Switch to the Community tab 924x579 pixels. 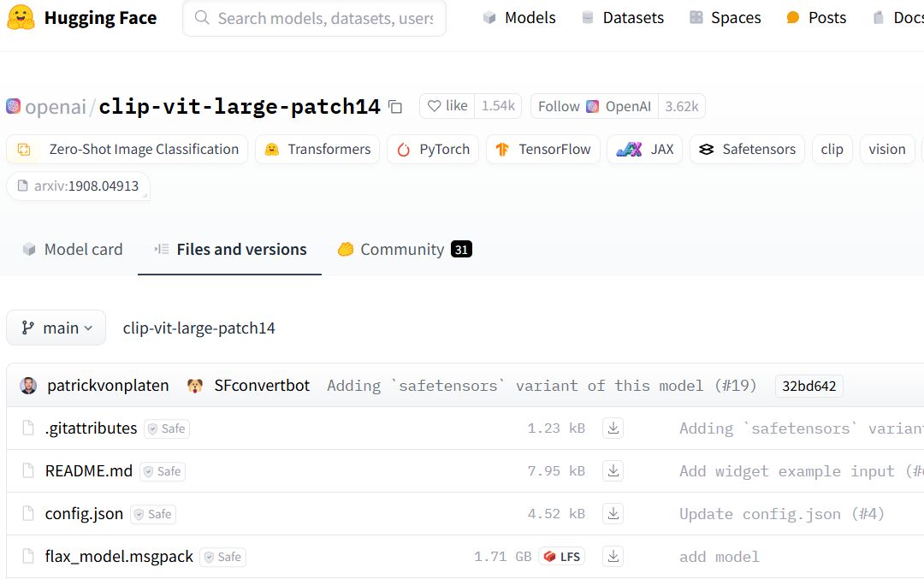404,249
